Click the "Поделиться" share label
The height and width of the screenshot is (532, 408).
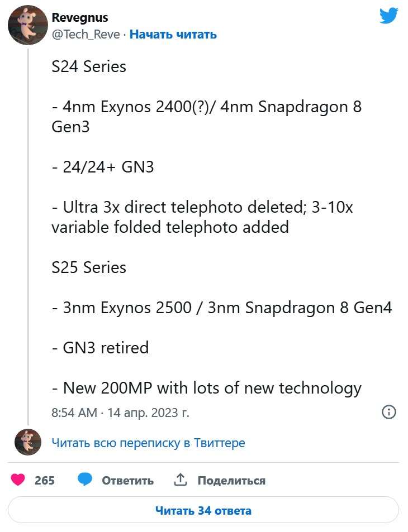tap(231, 481)
